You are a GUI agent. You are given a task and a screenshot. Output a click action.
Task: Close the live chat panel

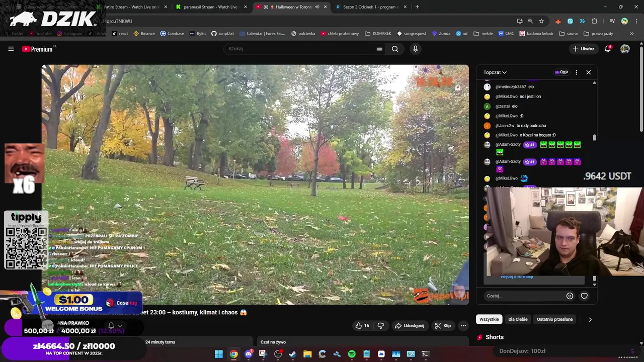(x=588, y=72)
